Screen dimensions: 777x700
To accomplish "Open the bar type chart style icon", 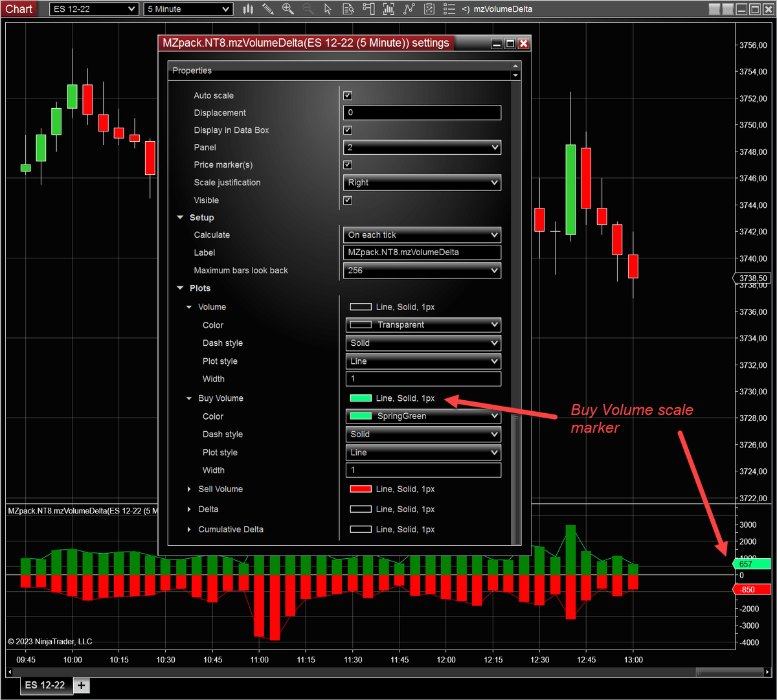I will tap(248, 9).
